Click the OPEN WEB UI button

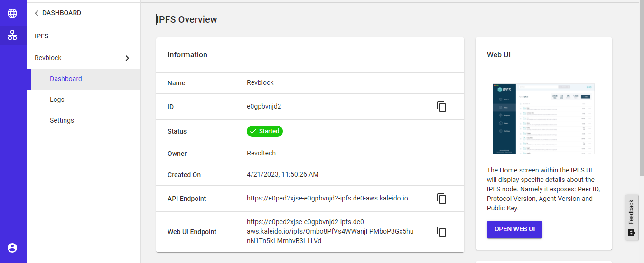514,229
